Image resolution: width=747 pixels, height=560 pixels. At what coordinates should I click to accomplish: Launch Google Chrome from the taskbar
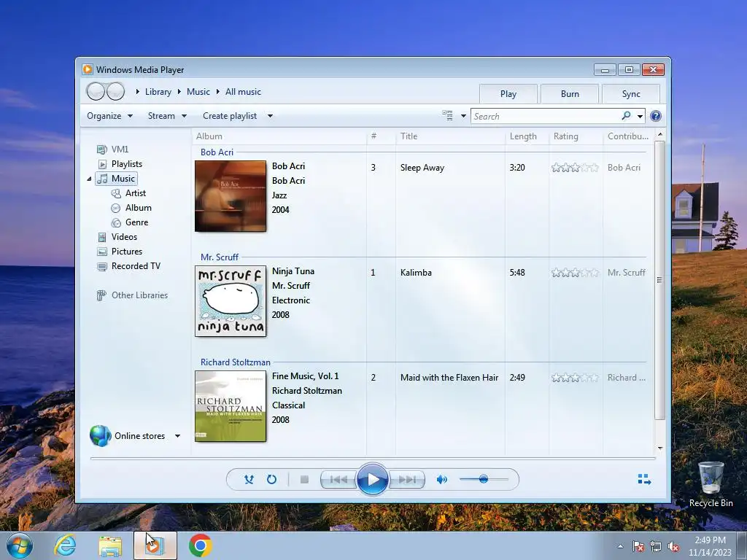(x=201, y=545)
